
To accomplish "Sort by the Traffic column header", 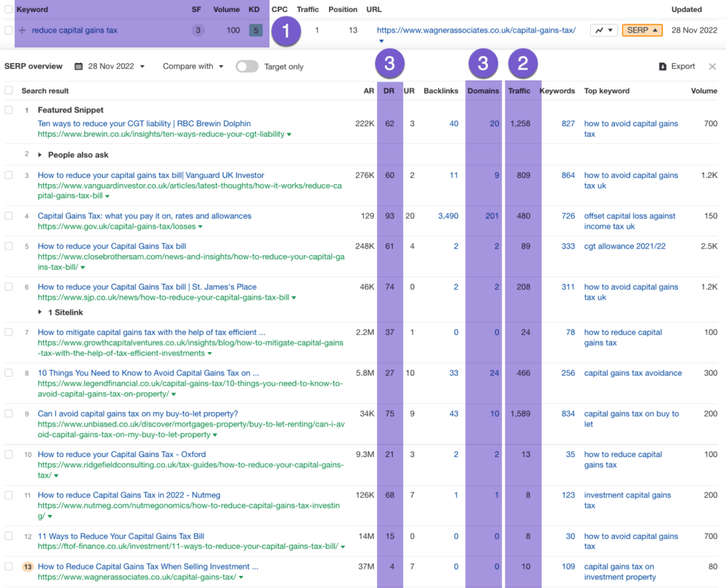I will 519,91.
